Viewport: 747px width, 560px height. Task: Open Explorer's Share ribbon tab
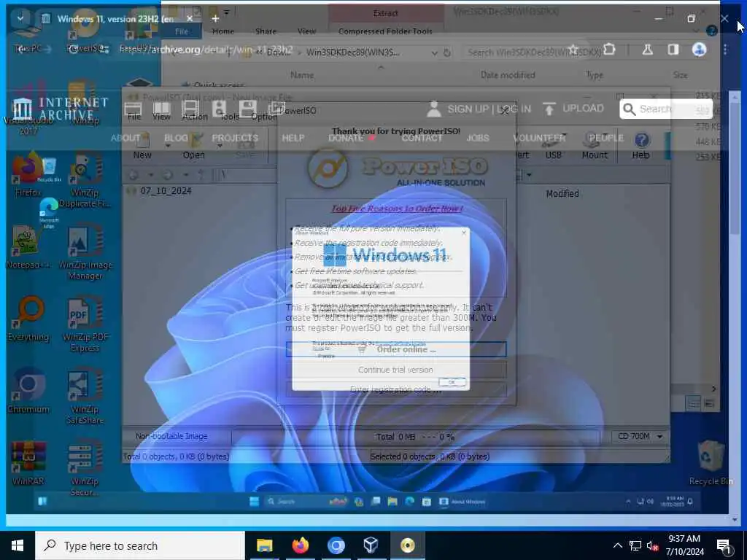pos(266,31)
